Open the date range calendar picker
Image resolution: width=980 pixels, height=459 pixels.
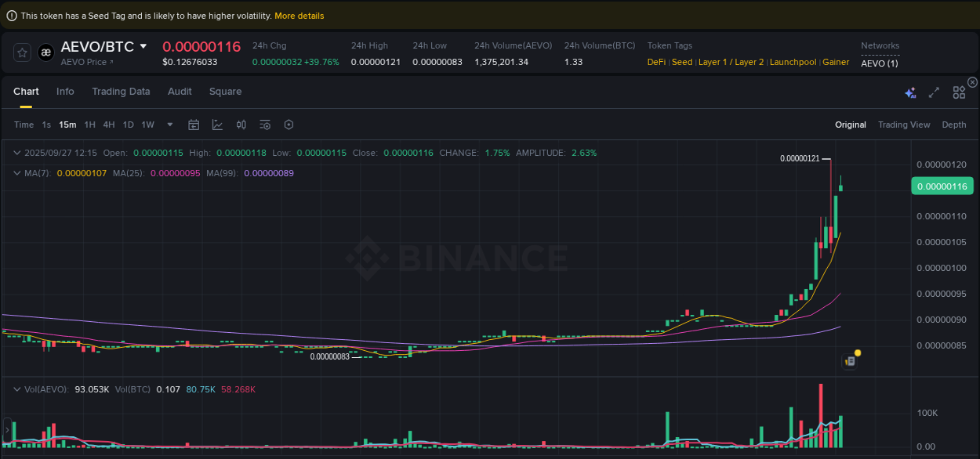tap(194, 125)
